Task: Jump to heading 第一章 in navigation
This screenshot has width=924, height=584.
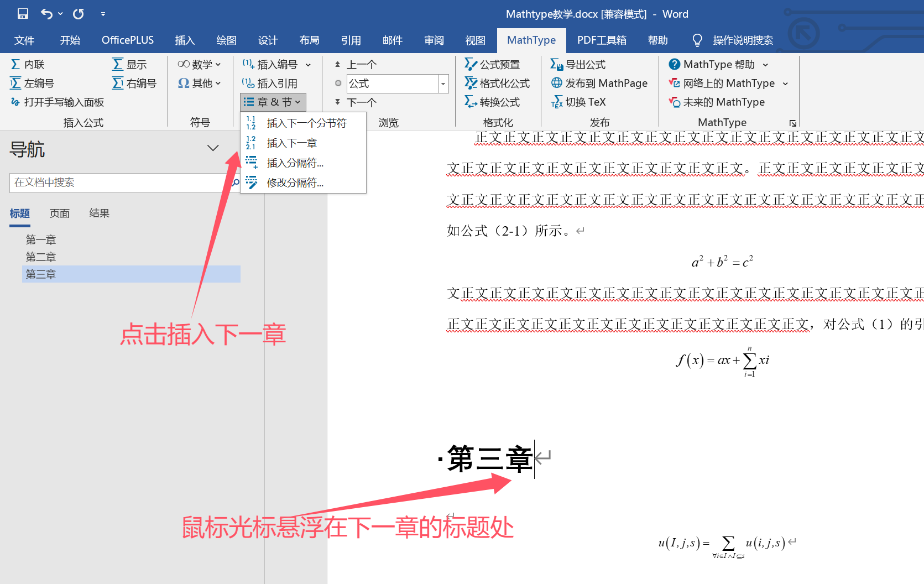Action: click(x=41, y=240)
